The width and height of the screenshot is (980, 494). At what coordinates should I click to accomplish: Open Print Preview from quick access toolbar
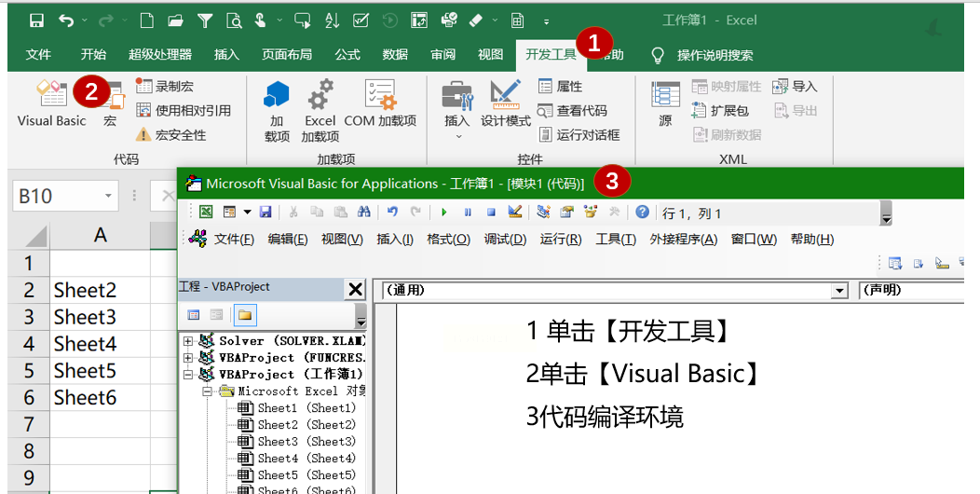(234, 21)
